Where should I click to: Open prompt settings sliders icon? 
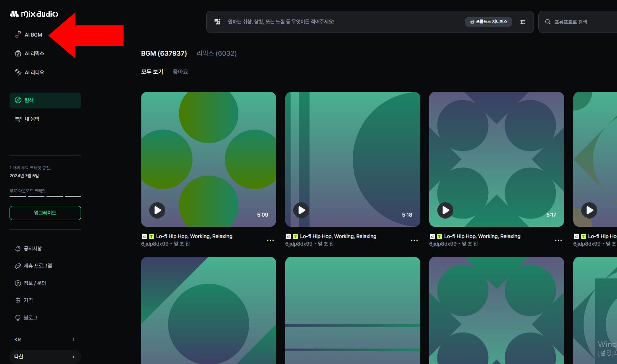pos(523,22)
